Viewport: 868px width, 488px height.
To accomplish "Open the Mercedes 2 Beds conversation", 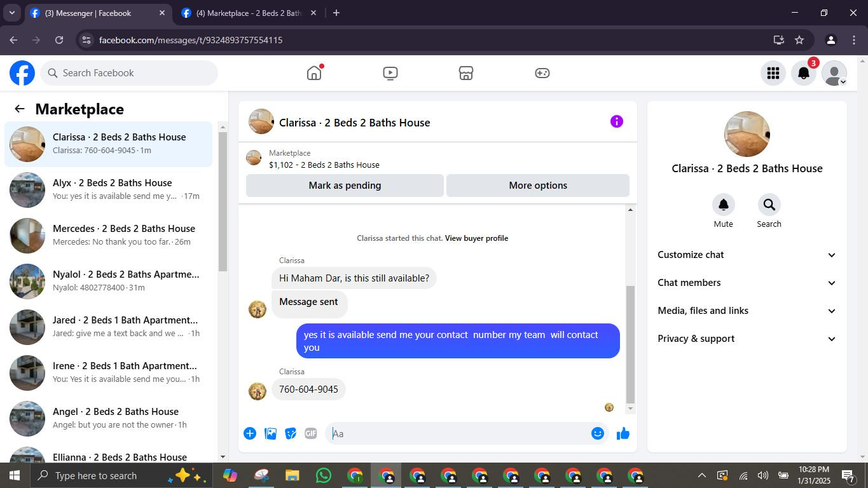I will coord(109,236).
